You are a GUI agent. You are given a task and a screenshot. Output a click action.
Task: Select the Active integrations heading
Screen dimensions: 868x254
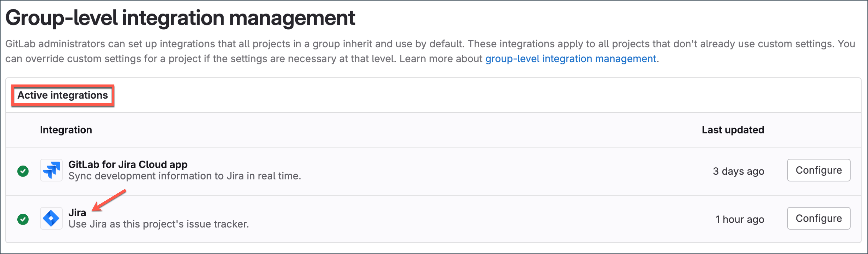point(63,95)
